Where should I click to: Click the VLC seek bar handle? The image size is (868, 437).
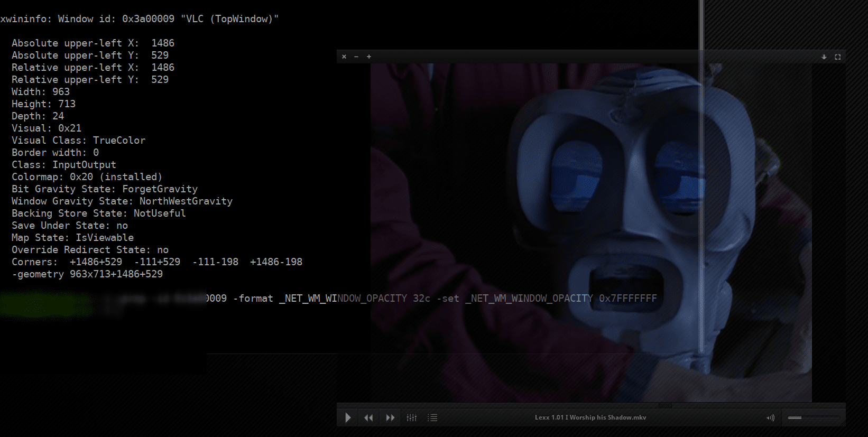[665, 405]
